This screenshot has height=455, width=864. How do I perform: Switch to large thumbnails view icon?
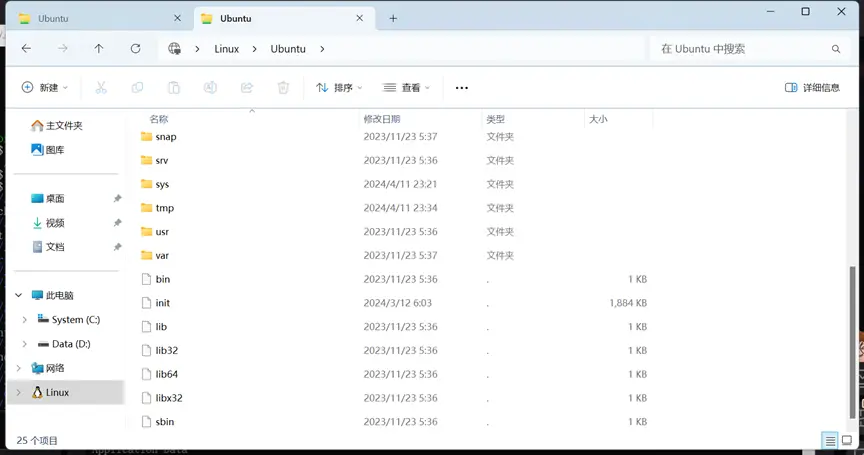click(x=847, y=440)
